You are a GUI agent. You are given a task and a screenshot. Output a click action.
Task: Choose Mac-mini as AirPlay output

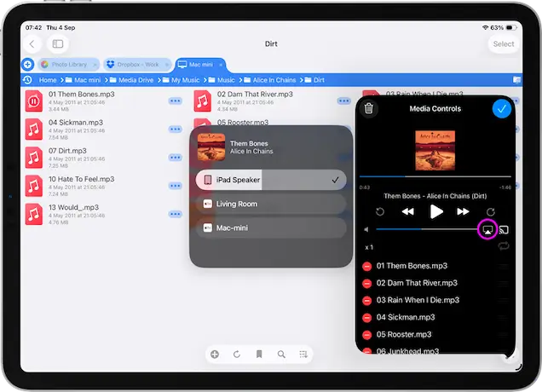(269, 228)
